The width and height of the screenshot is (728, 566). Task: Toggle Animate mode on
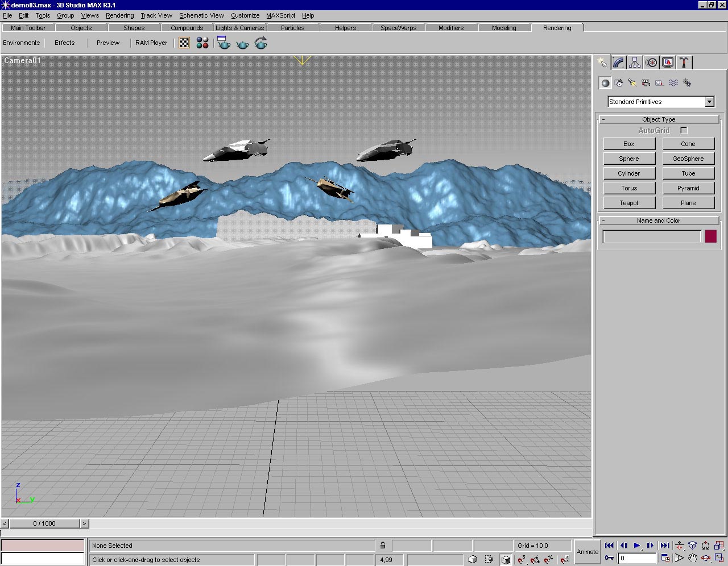click(x=588, y=552)
